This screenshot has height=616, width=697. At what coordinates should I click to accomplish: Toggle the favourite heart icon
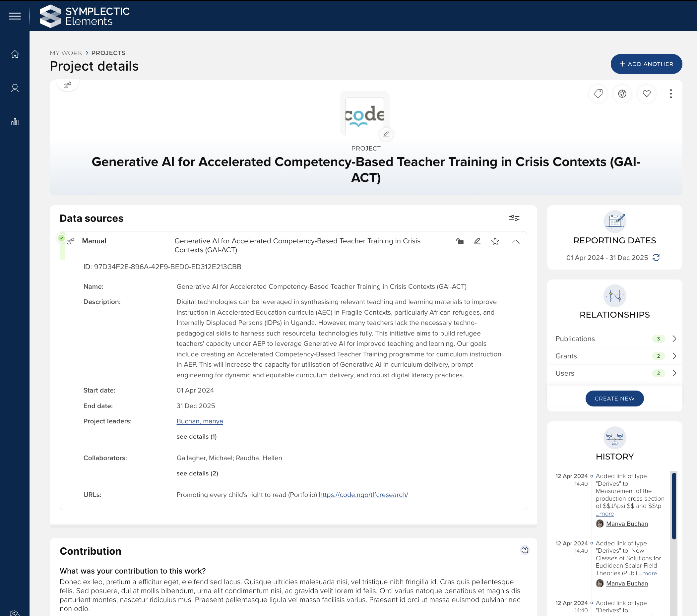coord(647,94)
